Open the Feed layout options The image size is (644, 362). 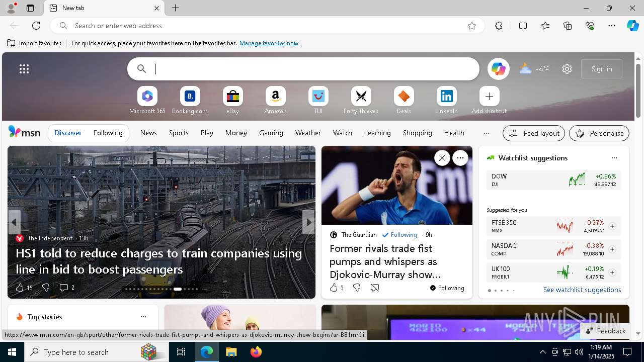534,133
